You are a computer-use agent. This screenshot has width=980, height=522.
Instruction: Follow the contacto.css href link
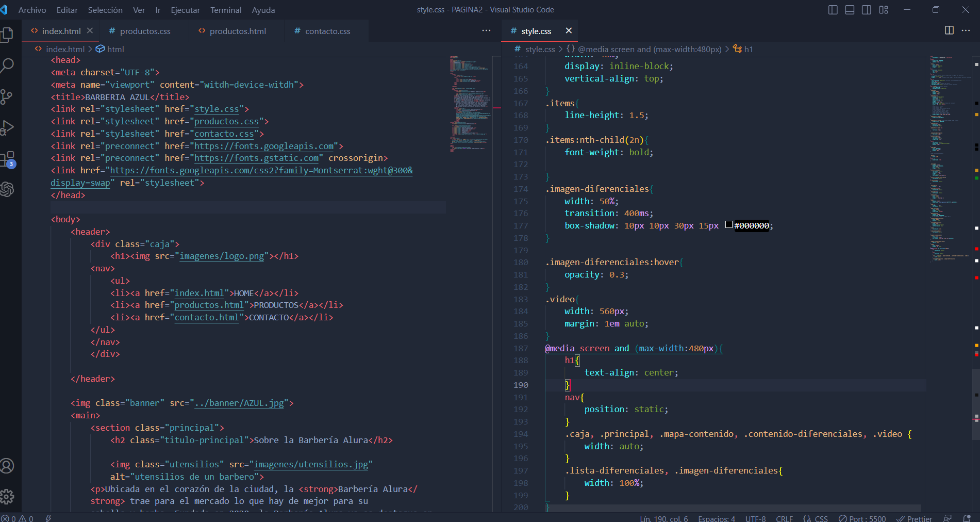pyautogui.click(x=224, y=134)
